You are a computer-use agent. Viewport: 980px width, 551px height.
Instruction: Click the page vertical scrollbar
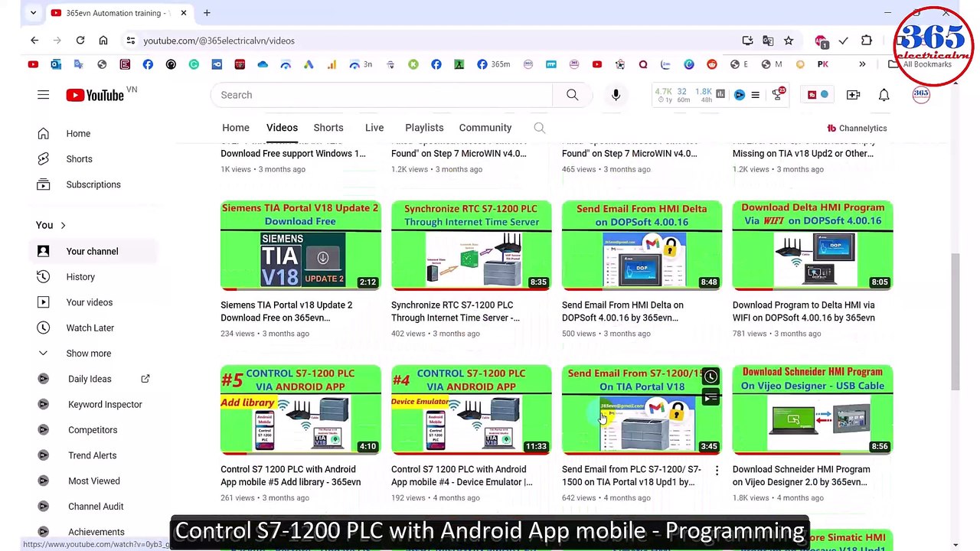click(x=955, y=321)
